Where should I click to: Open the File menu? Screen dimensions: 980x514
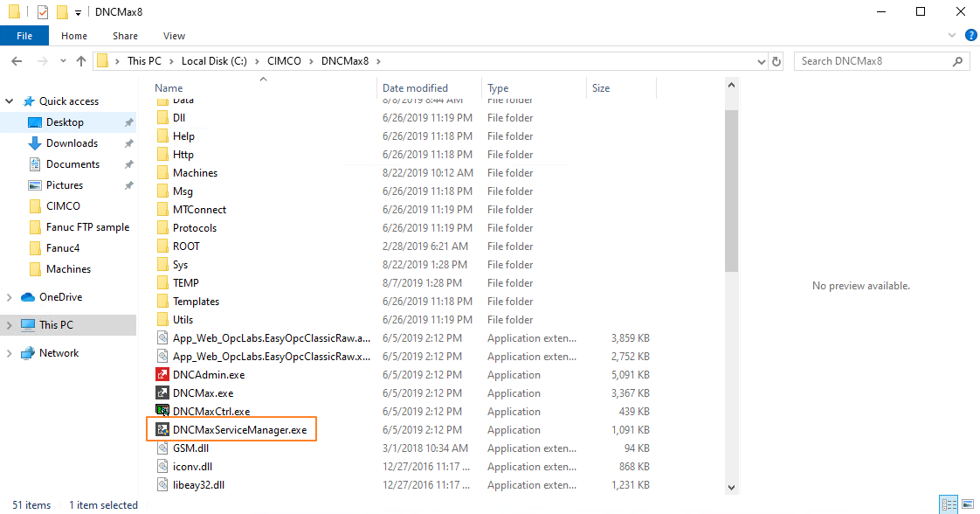[24, 36]
